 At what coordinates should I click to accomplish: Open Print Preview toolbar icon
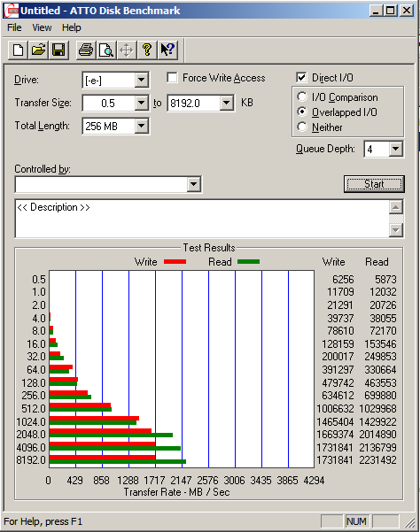click(x=106, y=50)
